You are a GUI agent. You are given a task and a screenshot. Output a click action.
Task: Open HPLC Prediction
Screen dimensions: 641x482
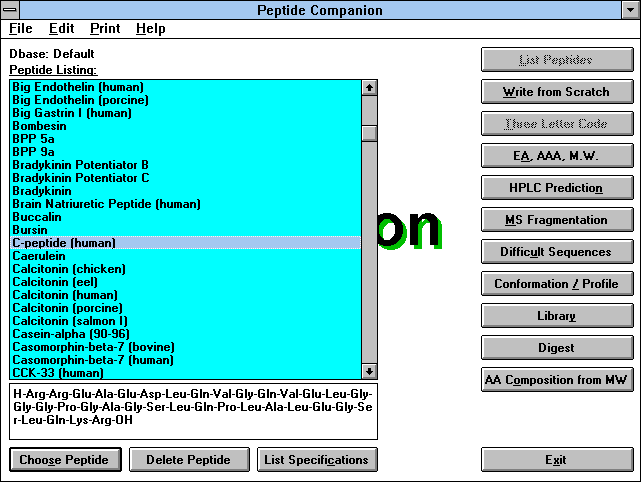(x=557, y=188)
